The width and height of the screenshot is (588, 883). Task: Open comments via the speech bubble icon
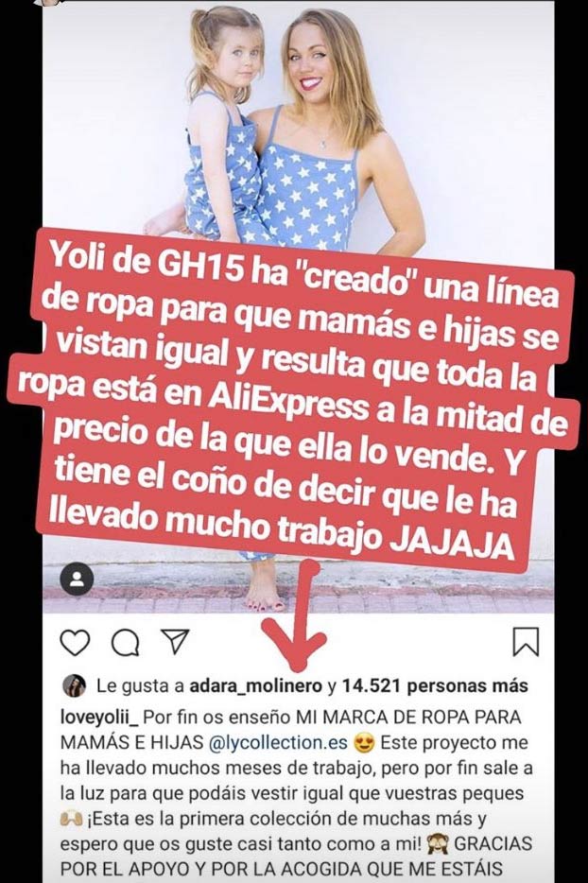coord(125,643)
